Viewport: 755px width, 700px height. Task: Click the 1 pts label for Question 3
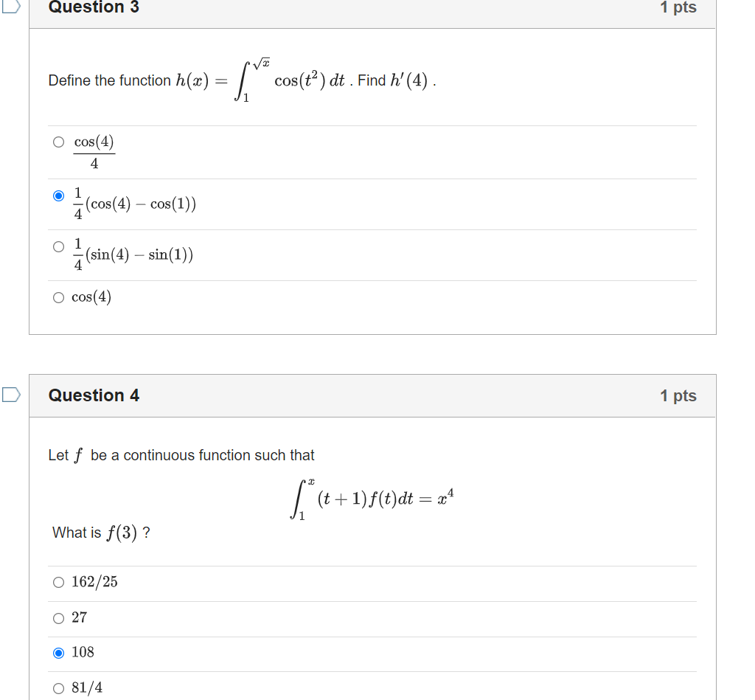[x=679, y=7]
